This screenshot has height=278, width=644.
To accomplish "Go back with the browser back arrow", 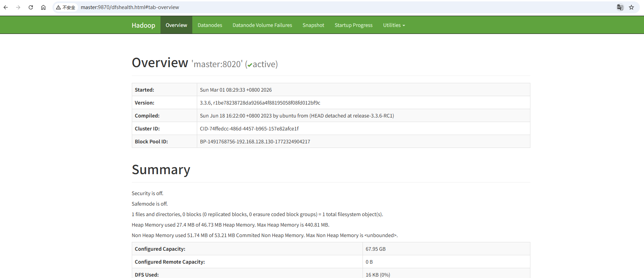I will (x=6, y=7).
